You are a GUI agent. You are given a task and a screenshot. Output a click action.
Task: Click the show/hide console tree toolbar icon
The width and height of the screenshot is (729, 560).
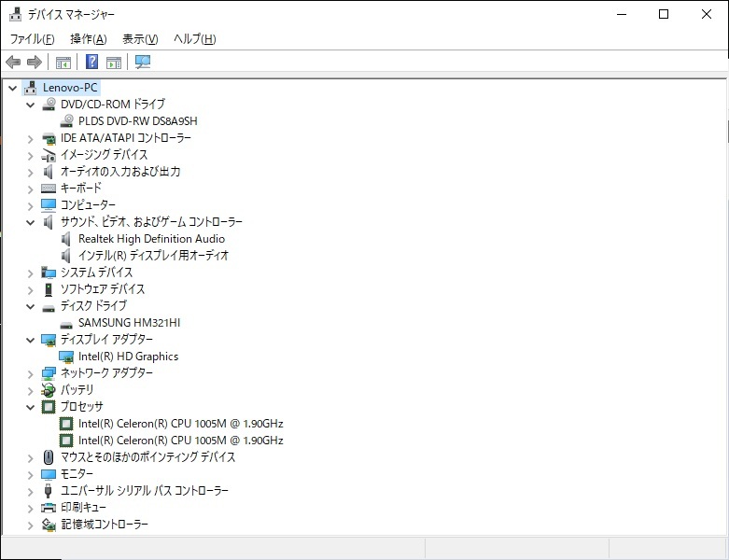pos(63,62)
